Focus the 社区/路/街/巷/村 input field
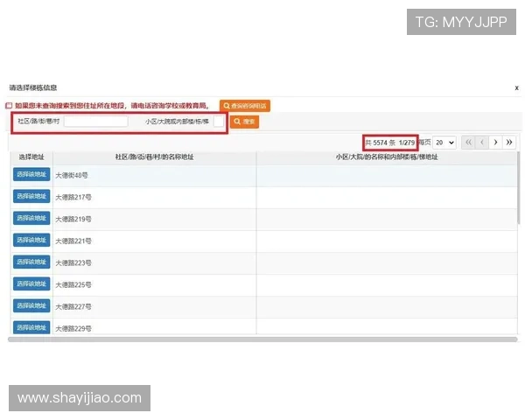525x420 pixels. [x=95, y=122]
